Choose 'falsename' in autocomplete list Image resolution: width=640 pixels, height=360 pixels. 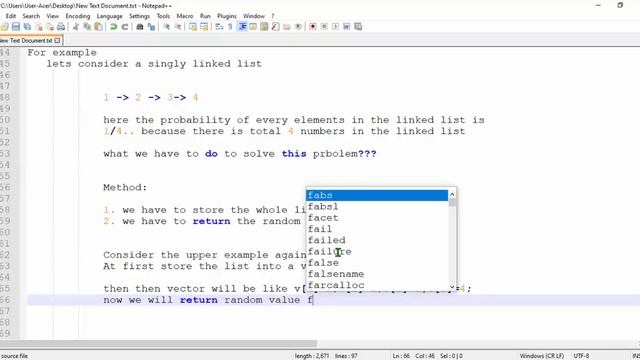click(x=377, y=274)
